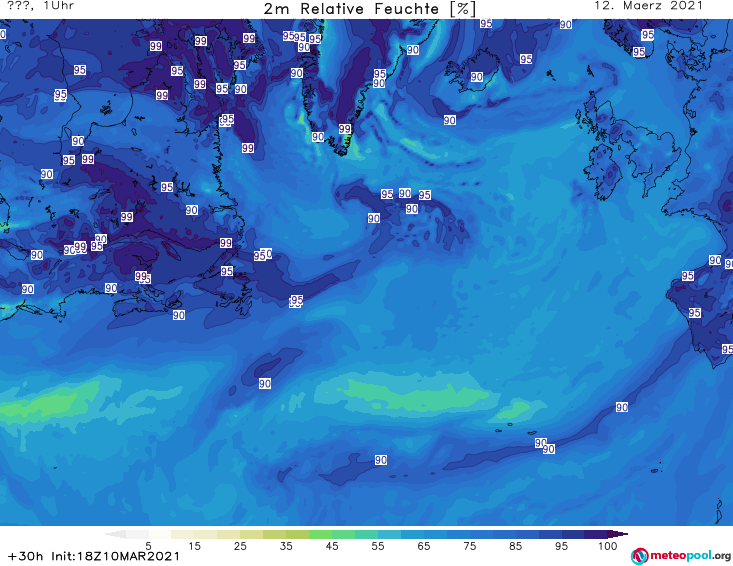Click the '75' tick on the color legend
The image size is (733, 566).
pyautogui.click(x=469, y=546)
